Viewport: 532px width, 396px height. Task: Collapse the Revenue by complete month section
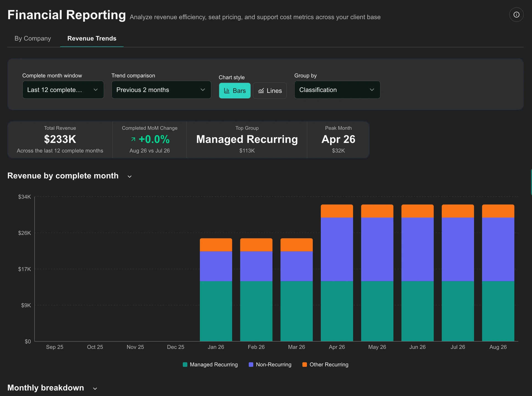pos(129,176)
